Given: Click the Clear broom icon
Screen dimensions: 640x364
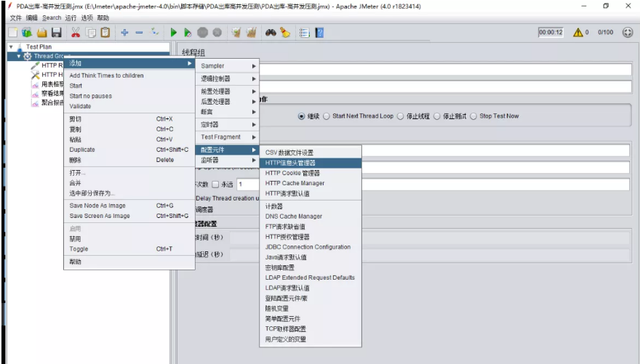Looking at the screenshot, I should (236, 33).
